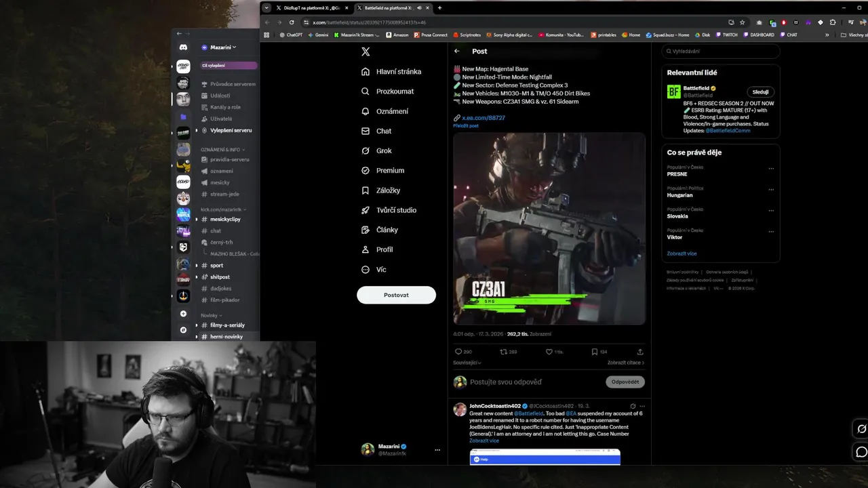Click the Postujte svou odpověď reply field
The width and height of the screenshot is (868, 488).
[x=506, y=382]
